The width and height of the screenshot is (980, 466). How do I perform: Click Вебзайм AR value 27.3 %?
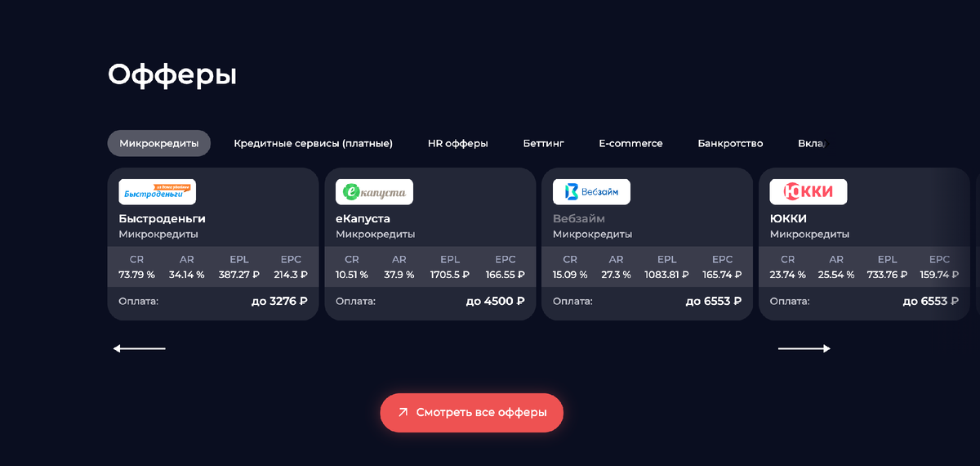click(616, 275)
